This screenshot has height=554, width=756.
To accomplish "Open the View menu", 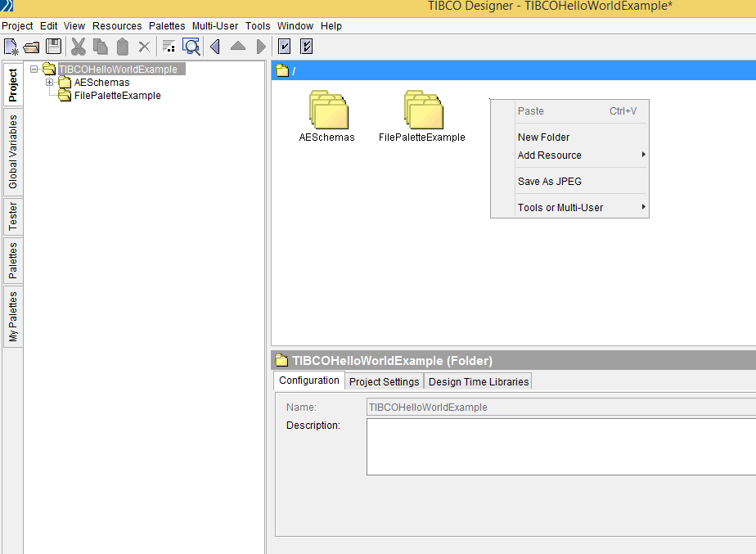I will (x=74, y=25).
